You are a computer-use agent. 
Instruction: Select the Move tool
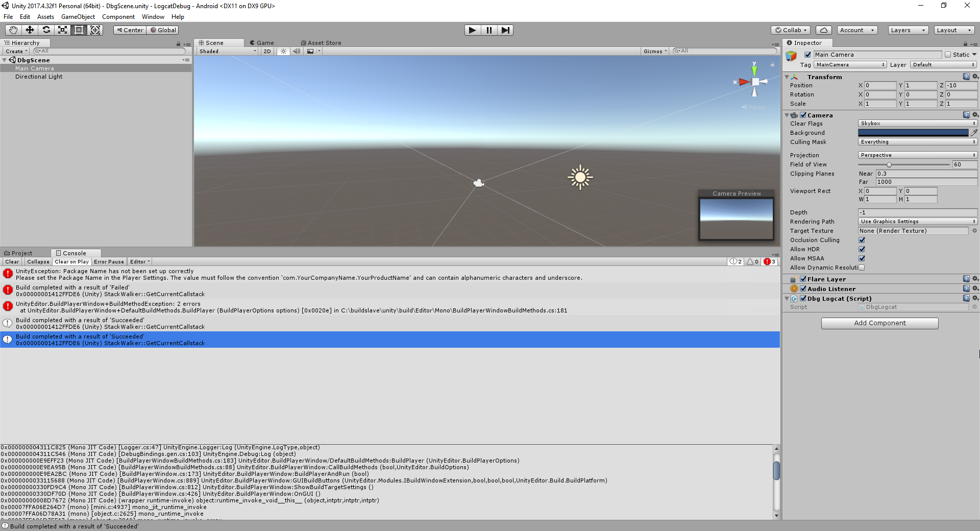(x=30, y=30)
